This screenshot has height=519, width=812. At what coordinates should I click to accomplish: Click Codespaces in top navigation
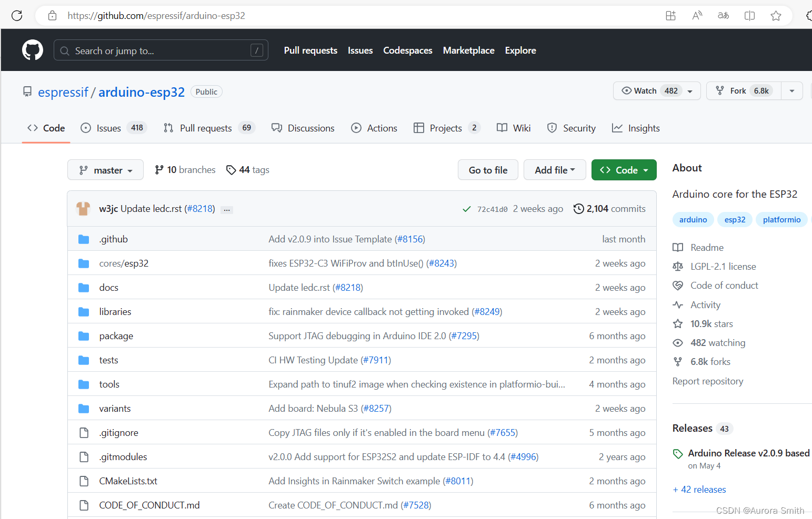point(408,50)
